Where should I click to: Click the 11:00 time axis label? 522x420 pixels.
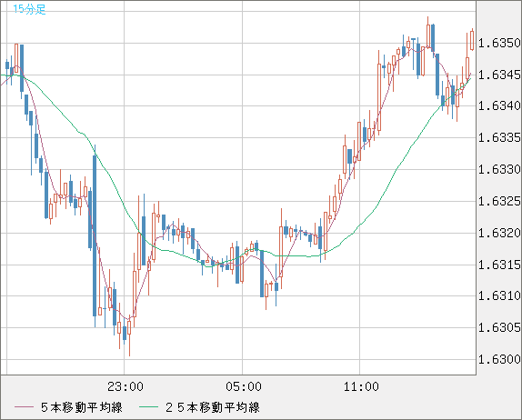(x=361, y=386)
